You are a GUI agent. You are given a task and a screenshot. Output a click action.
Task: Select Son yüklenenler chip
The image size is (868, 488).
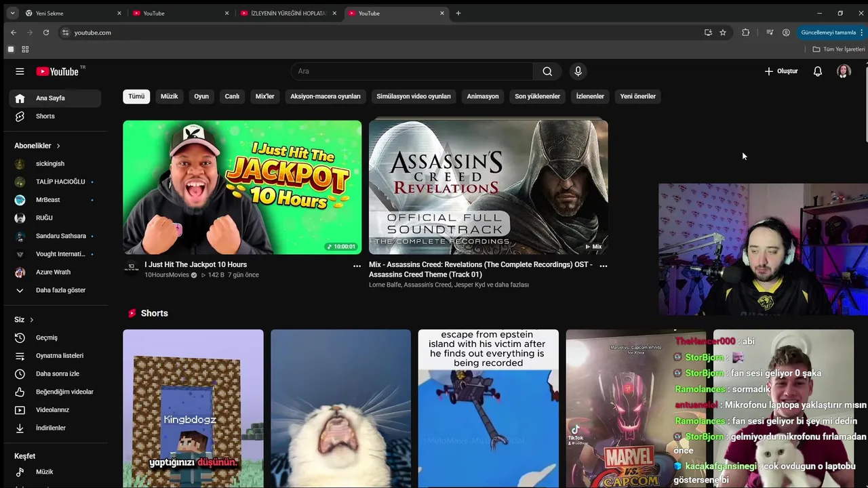(537, 96)
